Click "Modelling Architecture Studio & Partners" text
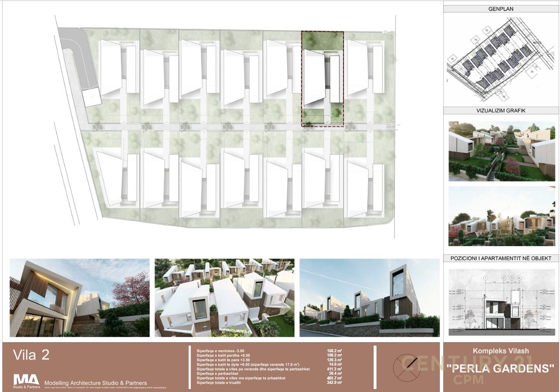Screen dimensions: 560x392 pos(96,383)
